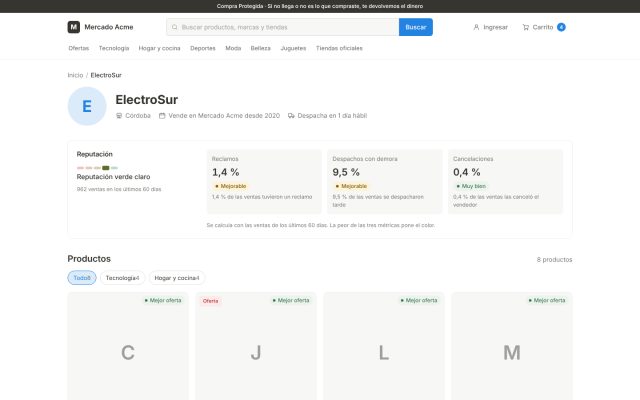The width and height of the screenshot is (640, 400).
Task: Click the search magnifier icon
Action: point(175,27)
